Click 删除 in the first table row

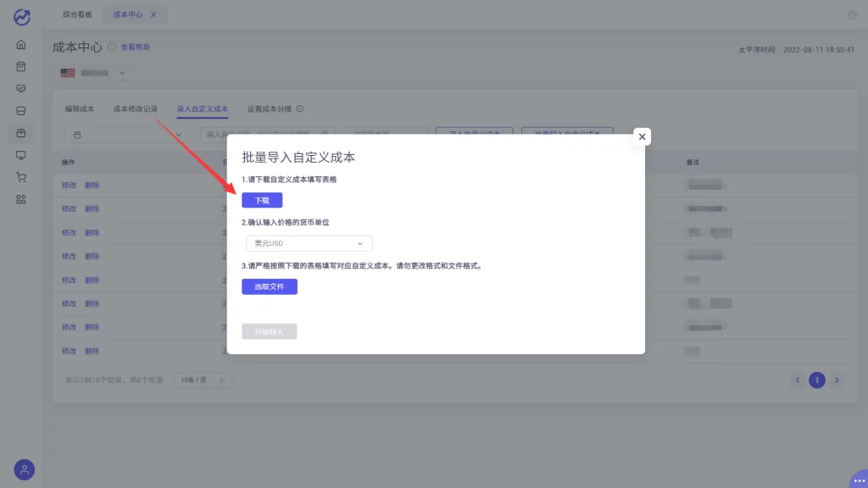tap(92, 186)
